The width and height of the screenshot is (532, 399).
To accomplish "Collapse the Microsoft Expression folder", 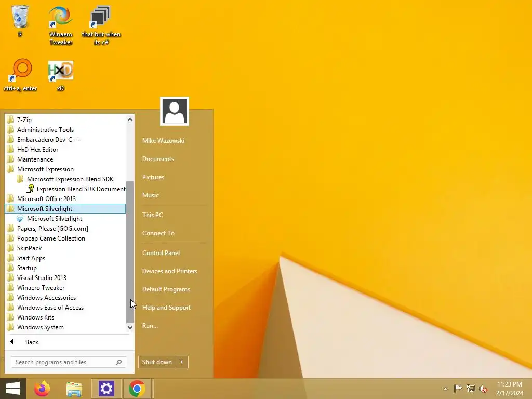I will pyautogui.click(x=65, y=169).
